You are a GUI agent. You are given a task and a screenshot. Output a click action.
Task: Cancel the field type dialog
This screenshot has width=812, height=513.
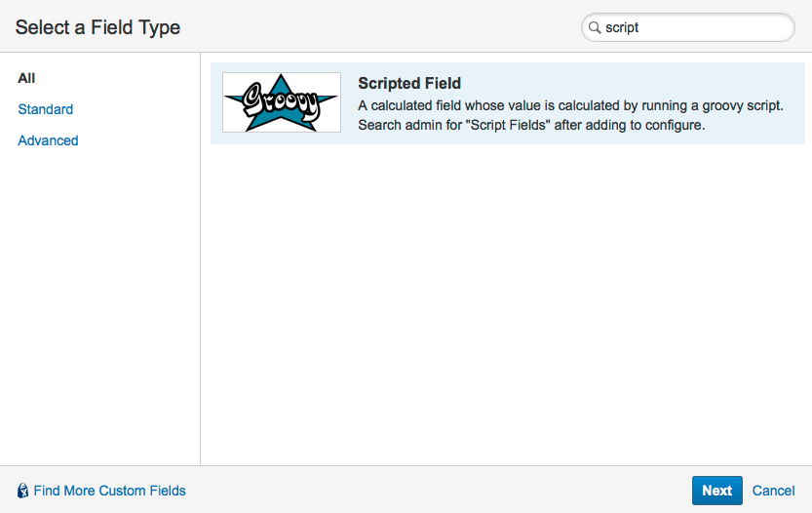click(x=773, y=491)
